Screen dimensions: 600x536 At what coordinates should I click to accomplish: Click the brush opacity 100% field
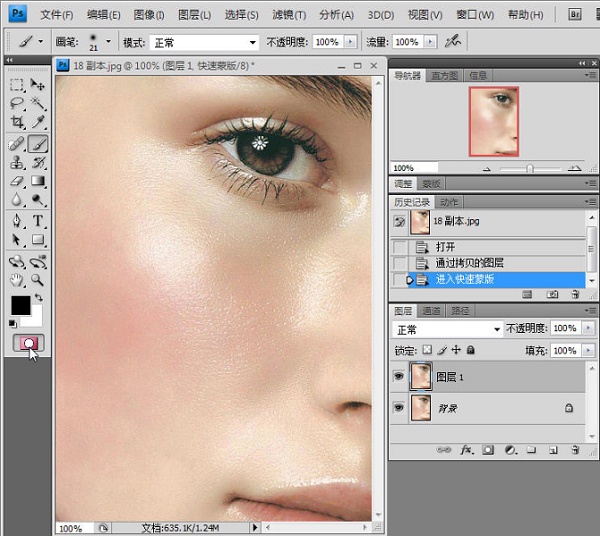(x=328, y=42)
